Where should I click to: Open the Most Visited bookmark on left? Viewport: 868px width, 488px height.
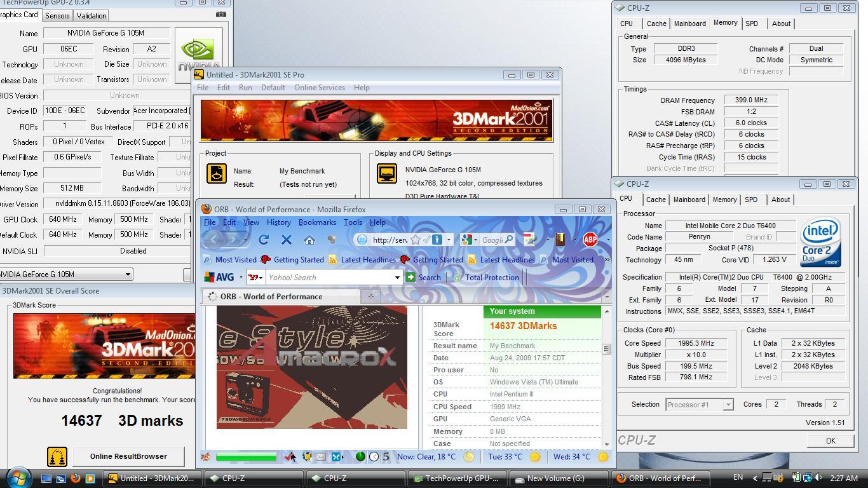point(230,259)
